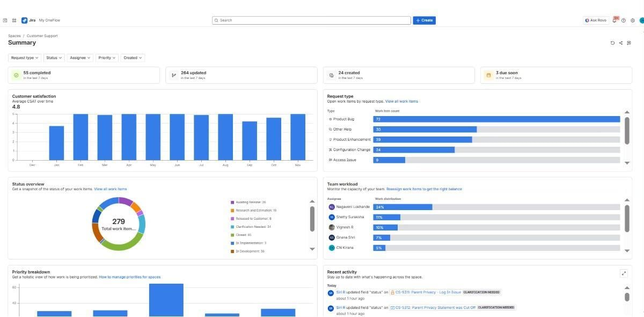
Task: Open the user profile avatar
Action: [642, 20]
